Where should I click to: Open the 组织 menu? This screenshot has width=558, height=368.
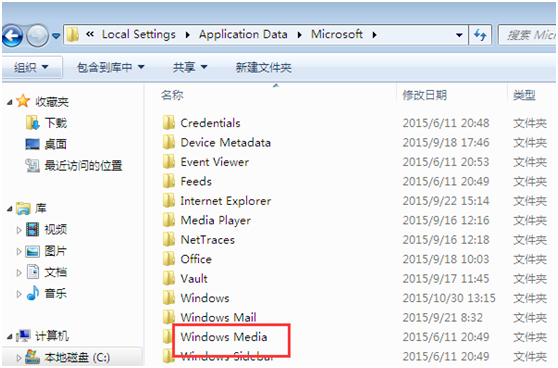tap(31, 67)
